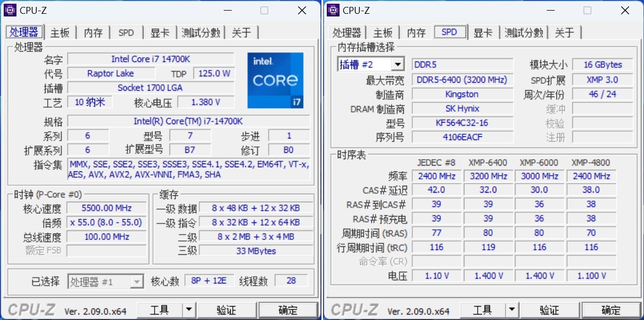Image resolution: width=644 pixels, height=320 pixels.
Task: Expand the 插槽 #2 memory slot selector
Action: coord(397,65)
